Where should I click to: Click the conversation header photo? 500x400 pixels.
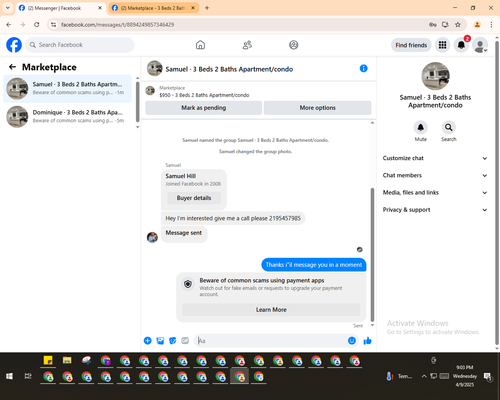pyautogui.click(x=154, y=68)
